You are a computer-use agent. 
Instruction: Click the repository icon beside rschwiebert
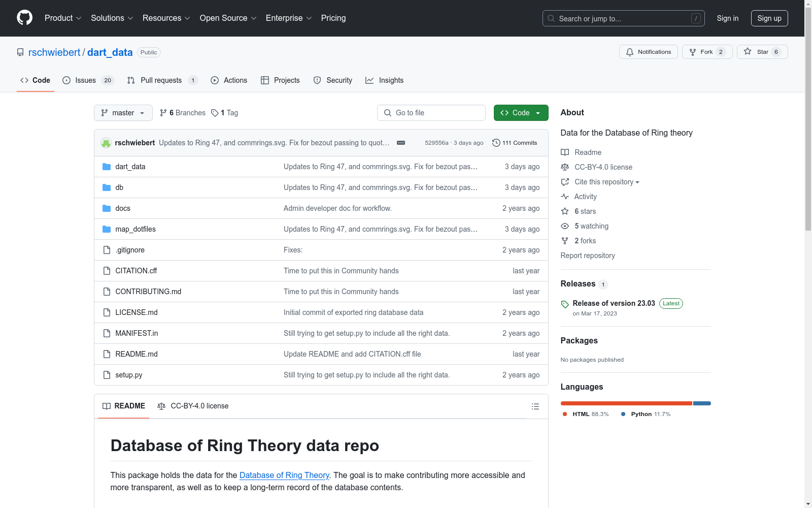pyautogui.click(x=20, y=52)
